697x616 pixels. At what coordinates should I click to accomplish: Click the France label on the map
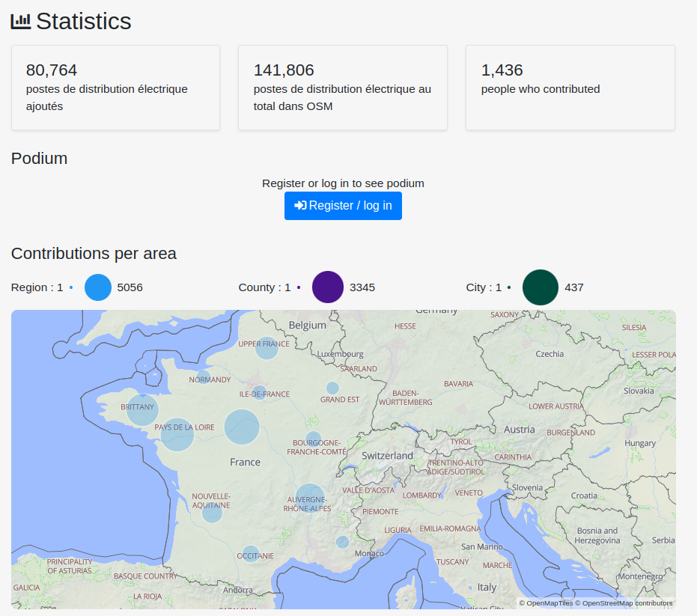click(x=245, y=463)
